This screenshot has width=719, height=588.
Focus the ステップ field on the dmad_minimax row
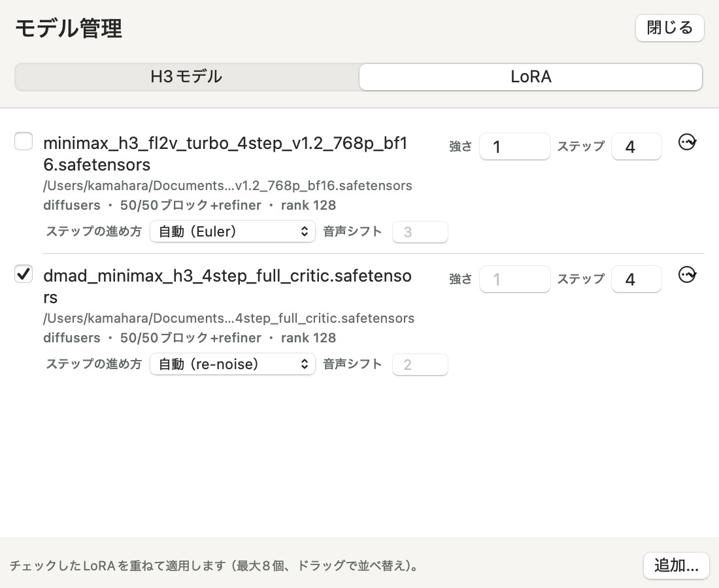tap(637, 279)
